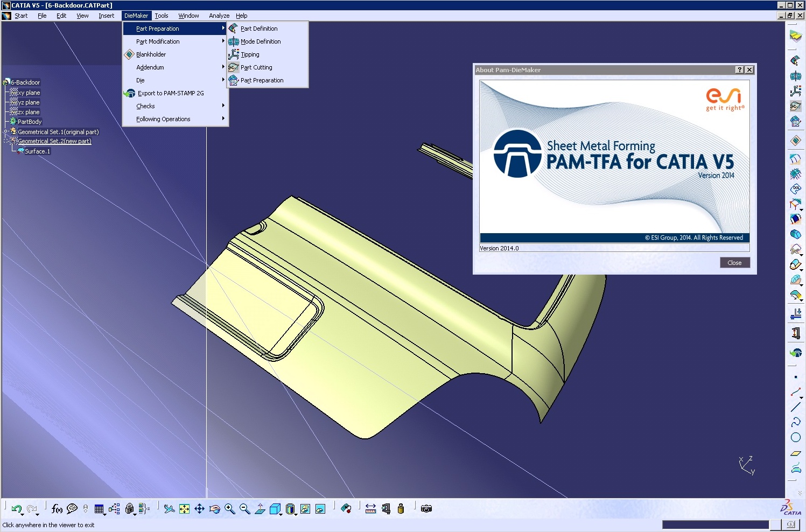Image resolution: width=806 pixels, height=532 pixels.
Task: Click the help question mark in About dialog
Action: pyautogui.click(x=740, y=70)
